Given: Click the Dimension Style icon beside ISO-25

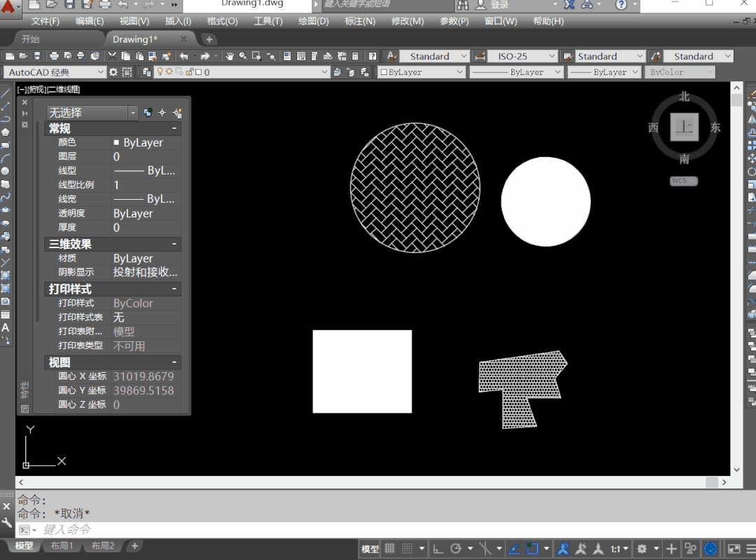Looking at the screenshot, I should coord(480,57).
